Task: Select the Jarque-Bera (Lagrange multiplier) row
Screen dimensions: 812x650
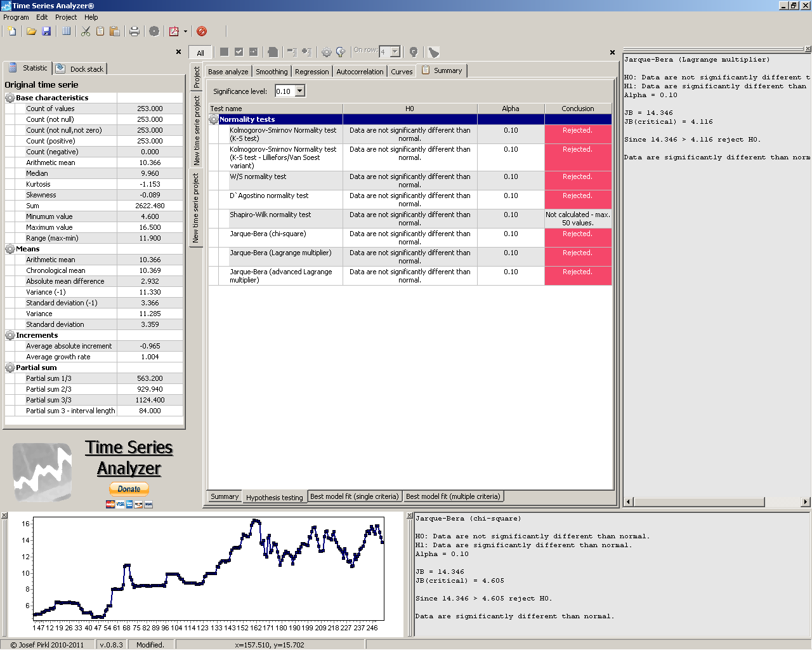Action: [410, 256]
